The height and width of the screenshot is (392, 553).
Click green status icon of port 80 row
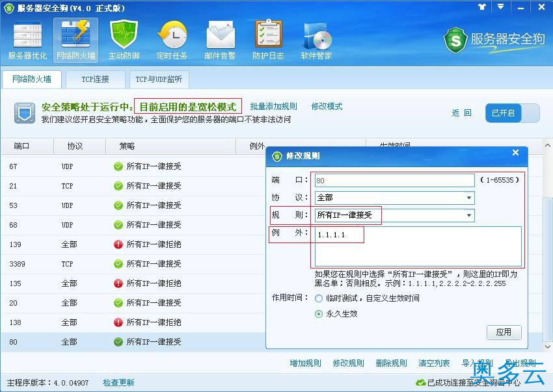tap(118, 341)
